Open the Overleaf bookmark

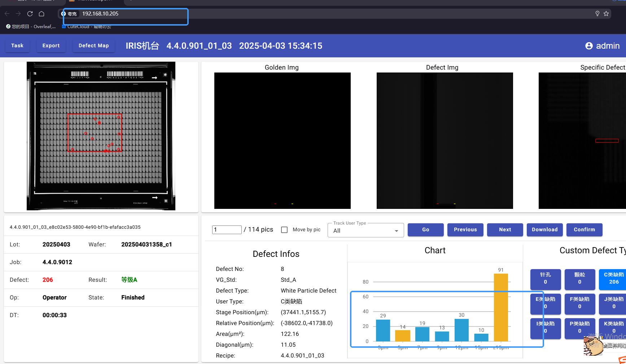click(x=31, y=27)
